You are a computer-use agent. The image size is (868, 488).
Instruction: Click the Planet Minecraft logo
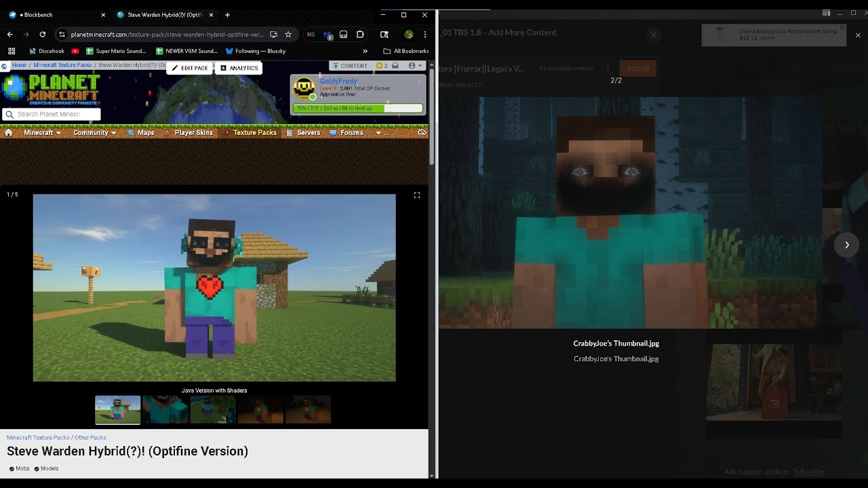point(51,89)
